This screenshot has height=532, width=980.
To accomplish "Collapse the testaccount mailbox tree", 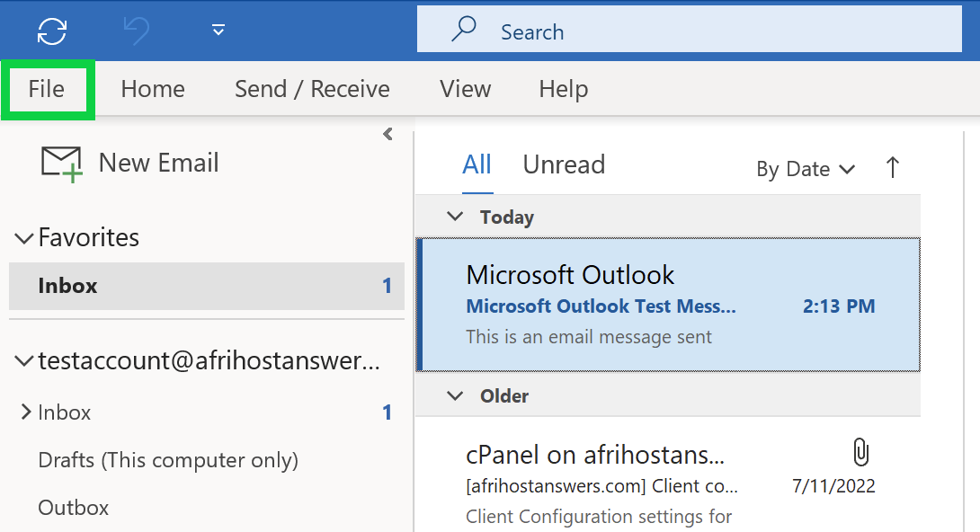I will 23,361.
